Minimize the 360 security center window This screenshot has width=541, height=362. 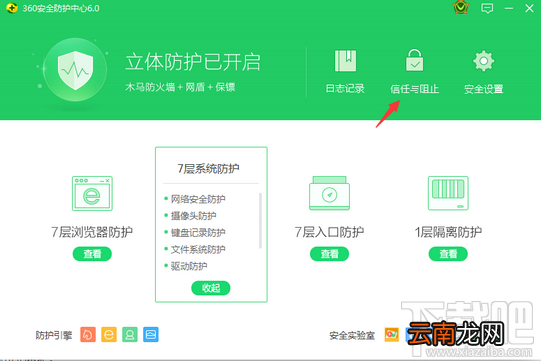tap(509, 8)
